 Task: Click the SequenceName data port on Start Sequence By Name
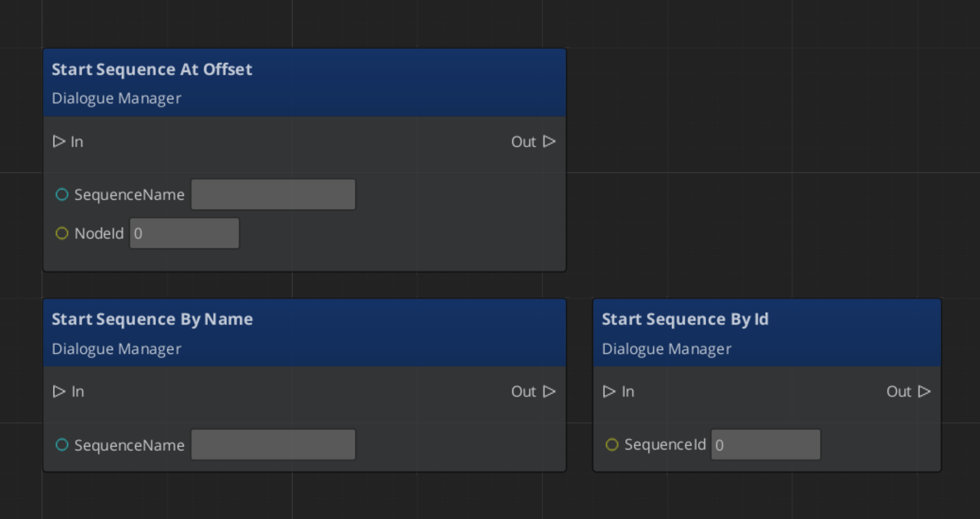coord(62,445)
